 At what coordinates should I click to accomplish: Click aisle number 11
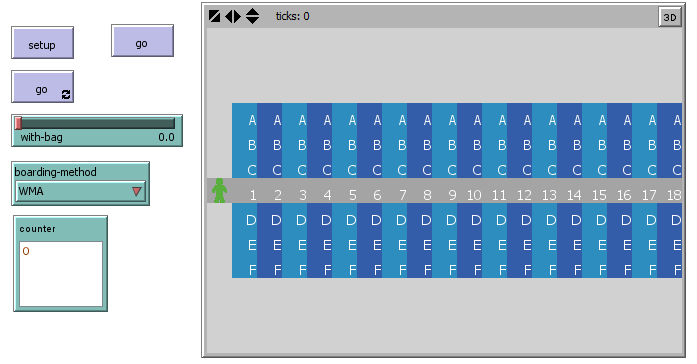coord(499,195)
